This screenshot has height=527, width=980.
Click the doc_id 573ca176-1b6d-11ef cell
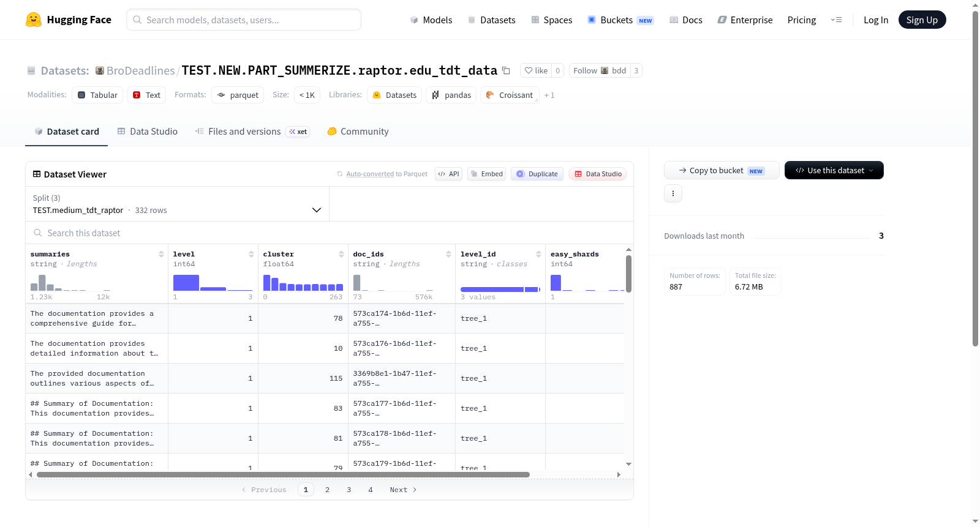tap(401, 348)
